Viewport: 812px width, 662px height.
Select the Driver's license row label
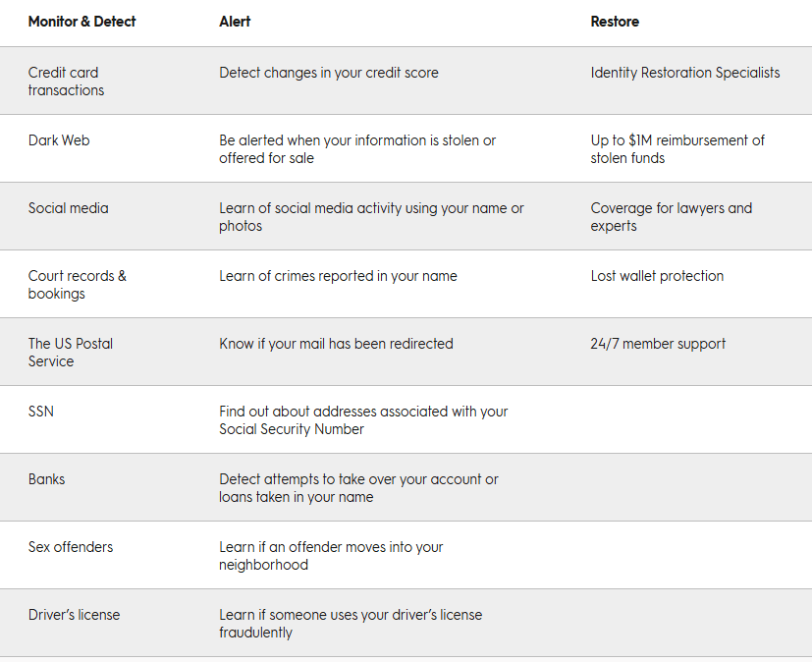[x=74, y=615]
